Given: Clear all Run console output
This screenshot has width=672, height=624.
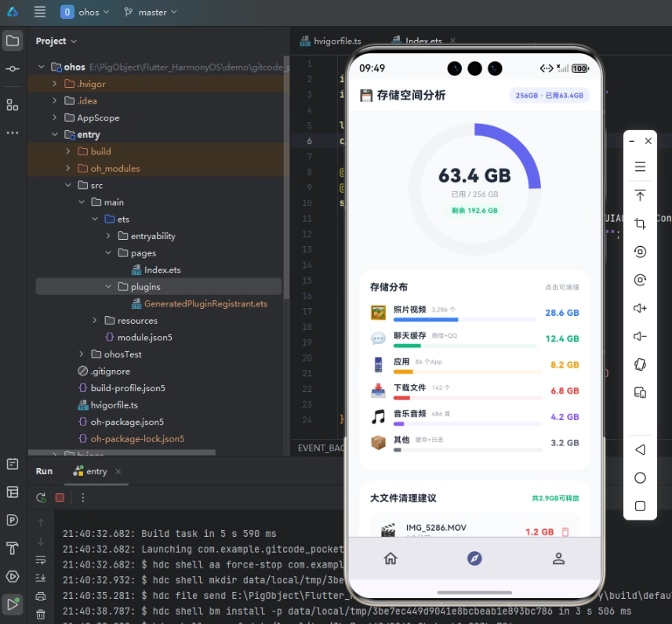Looking at the screenshot, I should (41, 614).
